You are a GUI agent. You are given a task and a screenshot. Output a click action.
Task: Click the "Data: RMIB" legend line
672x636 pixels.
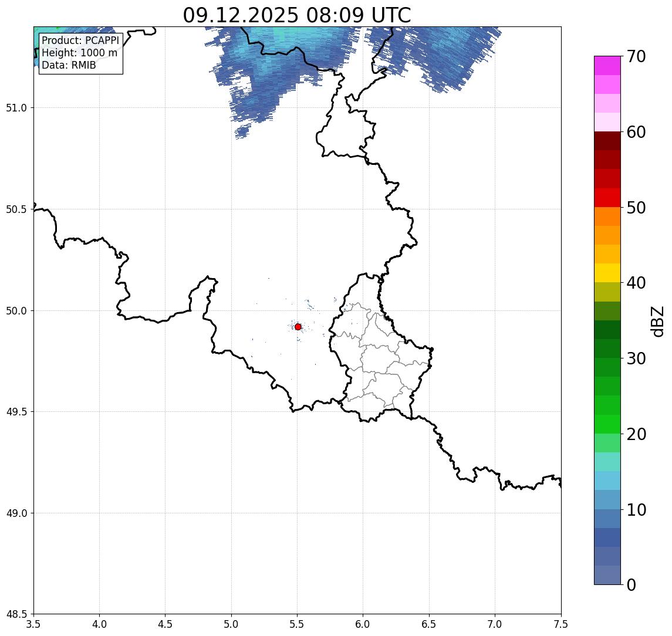click(69, 65)
